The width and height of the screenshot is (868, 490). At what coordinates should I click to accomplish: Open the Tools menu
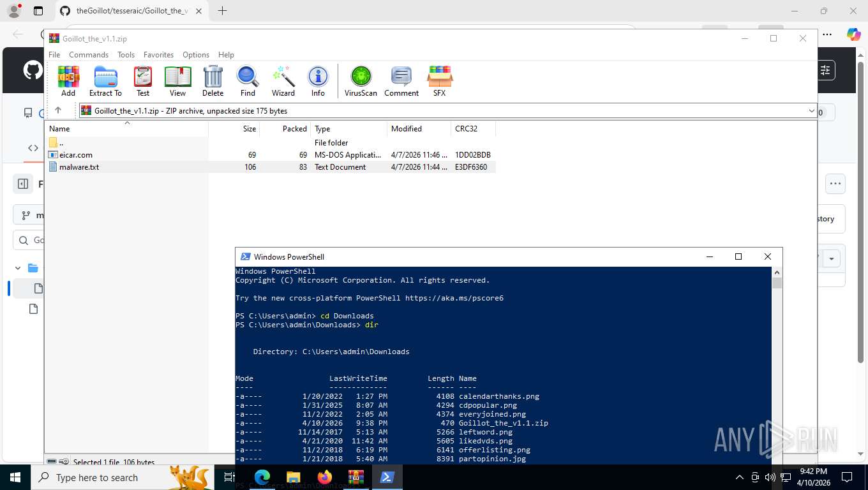126,55
